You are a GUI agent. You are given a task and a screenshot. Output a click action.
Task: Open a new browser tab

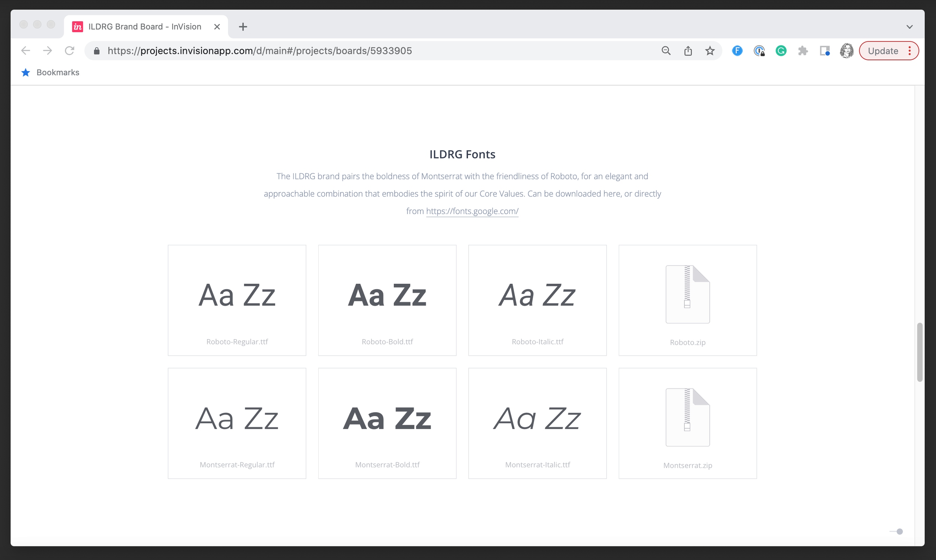[243, 27]
